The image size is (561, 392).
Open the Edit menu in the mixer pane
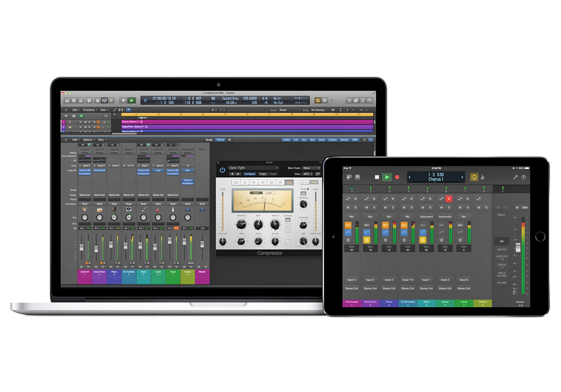pos(74,139)
